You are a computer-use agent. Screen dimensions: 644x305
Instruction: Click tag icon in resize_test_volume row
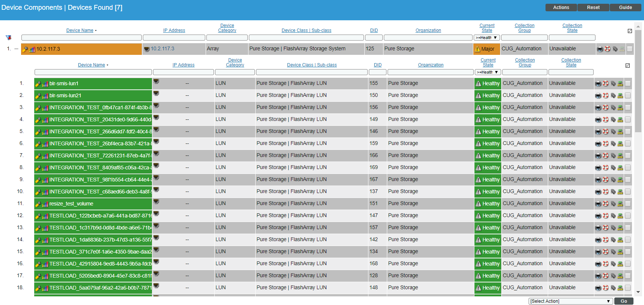(x=613, y=204)
